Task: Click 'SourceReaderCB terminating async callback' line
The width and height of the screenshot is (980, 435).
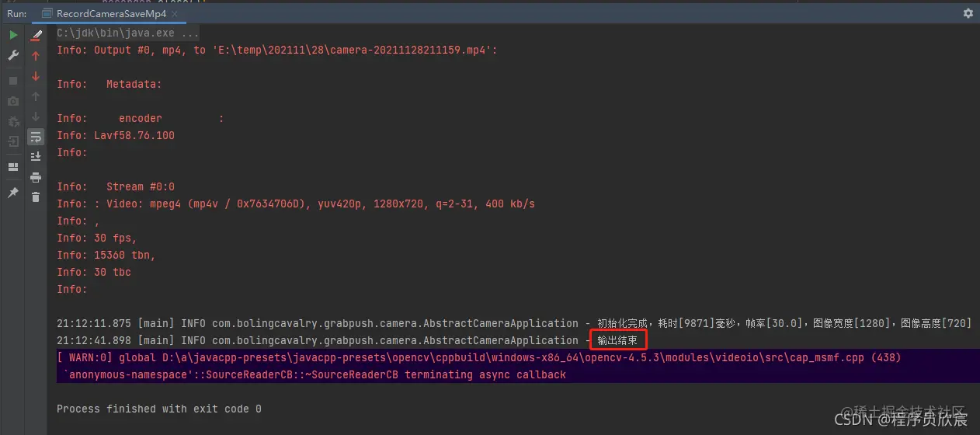Action: [x=315, y=374]
